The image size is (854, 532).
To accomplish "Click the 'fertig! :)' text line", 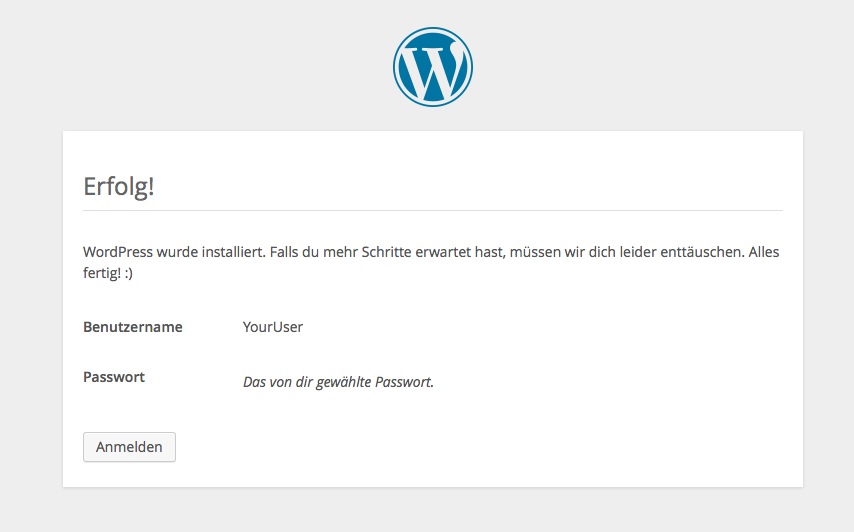I will 108,273.
